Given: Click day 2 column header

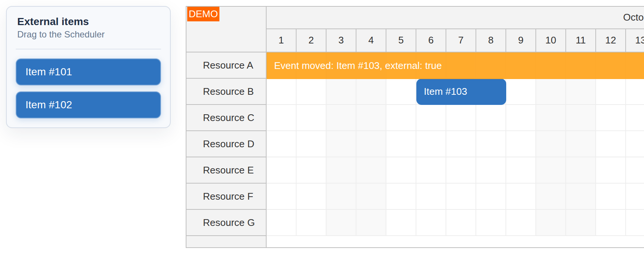Looking at the screenshot, I should coord(311,40).
